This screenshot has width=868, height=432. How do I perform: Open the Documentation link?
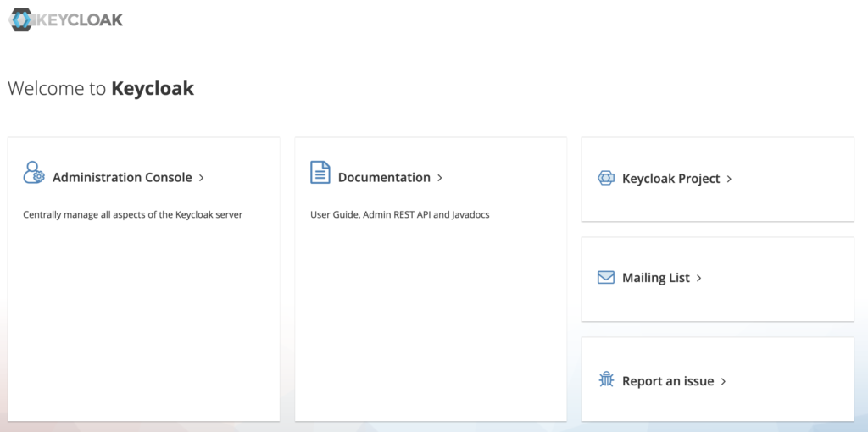(x=384, y=178)
